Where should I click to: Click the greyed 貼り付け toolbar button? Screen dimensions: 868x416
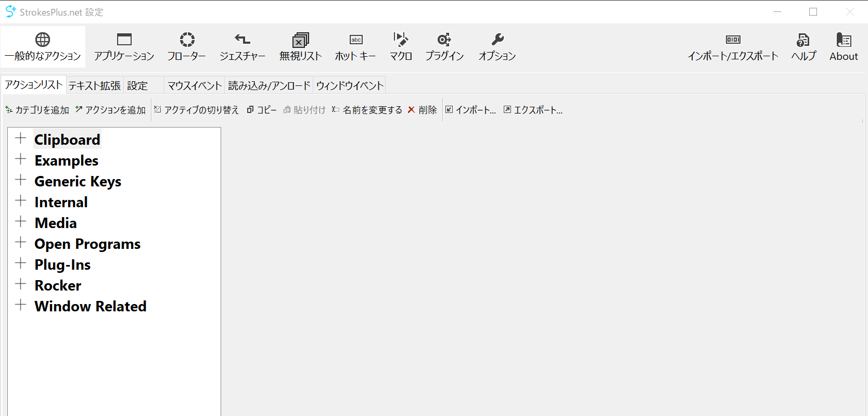tap(304, 110)
